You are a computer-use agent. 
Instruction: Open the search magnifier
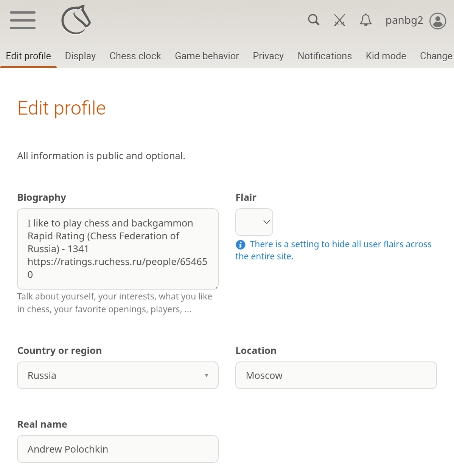coord(314,20)
